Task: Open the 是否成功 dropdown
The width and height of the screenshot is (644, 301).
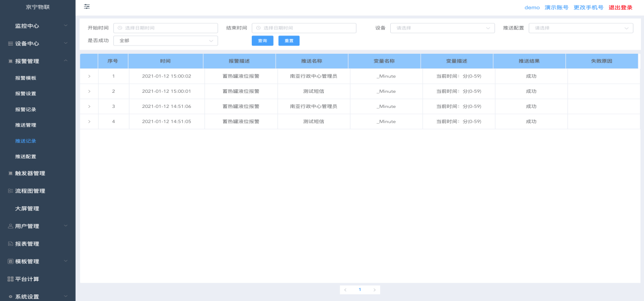Action: point(165,41)
